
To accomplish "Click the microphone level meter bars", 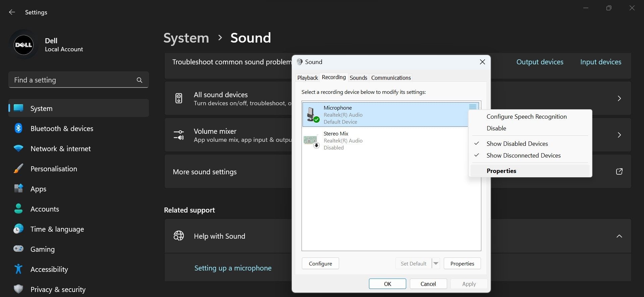I will pyautogui.click(x=473, y=107).
